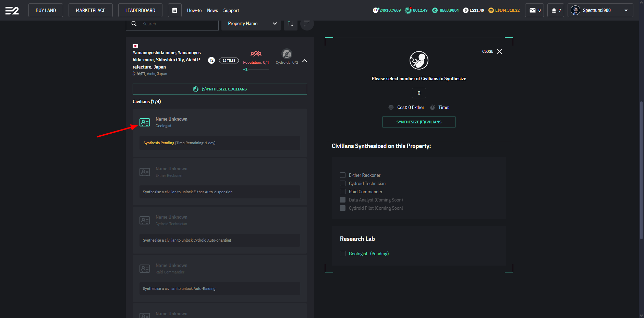
Task: Open the Leaderboard page
Action: (x=140, y=10)
